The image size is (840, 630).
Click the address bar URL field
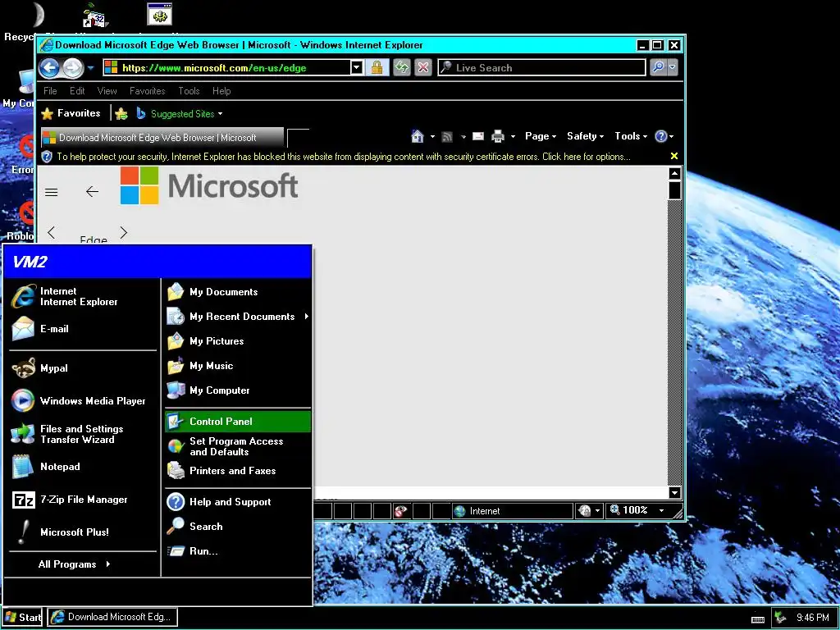point(227,67)
